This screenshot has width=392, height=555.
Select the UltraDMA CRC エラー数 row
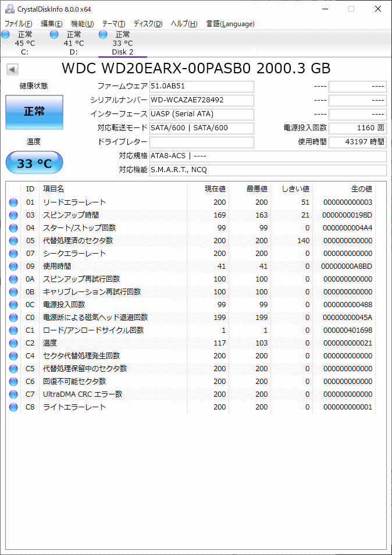point(83,394)
